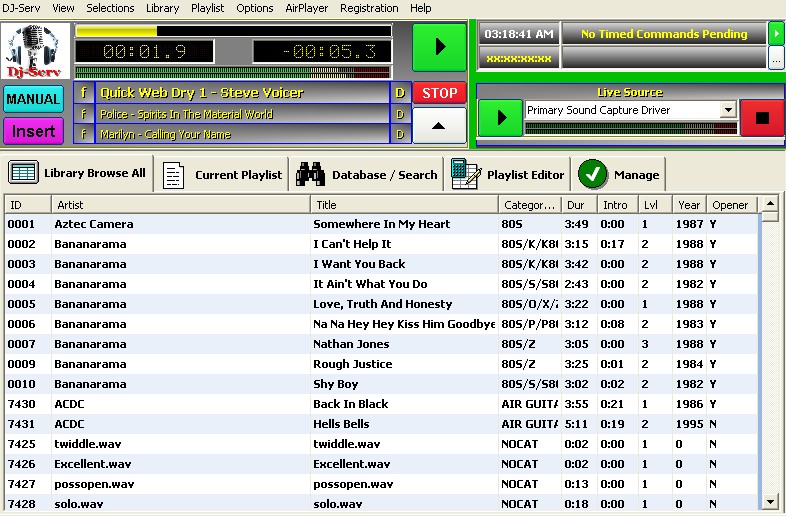Sort library by ID column header
This screenshot has width=786, height=516.
pos(28,205)
